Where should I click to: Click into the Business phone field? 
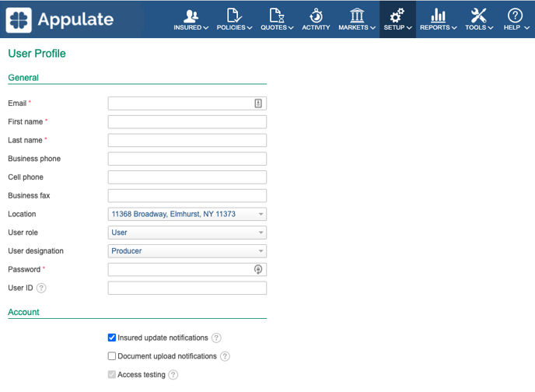click(187, 159)
